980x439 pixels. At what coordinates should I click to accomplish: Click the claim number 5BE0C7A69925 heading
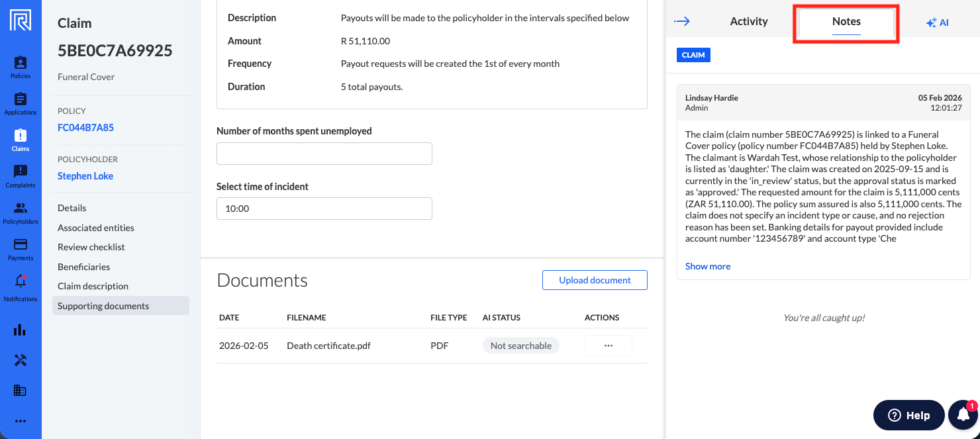(115, 51)
